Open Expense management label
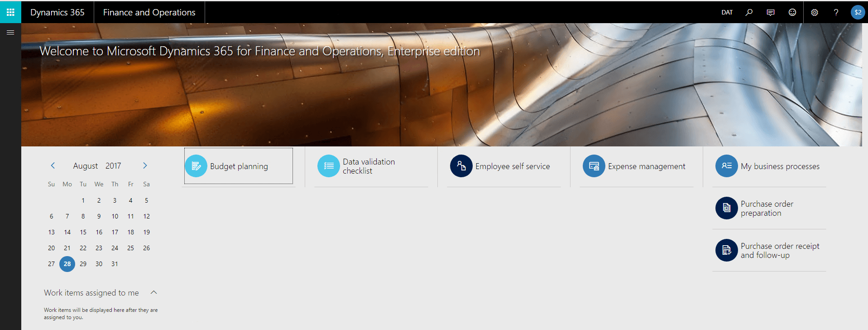Screen dimensions: 868x330 647,166
